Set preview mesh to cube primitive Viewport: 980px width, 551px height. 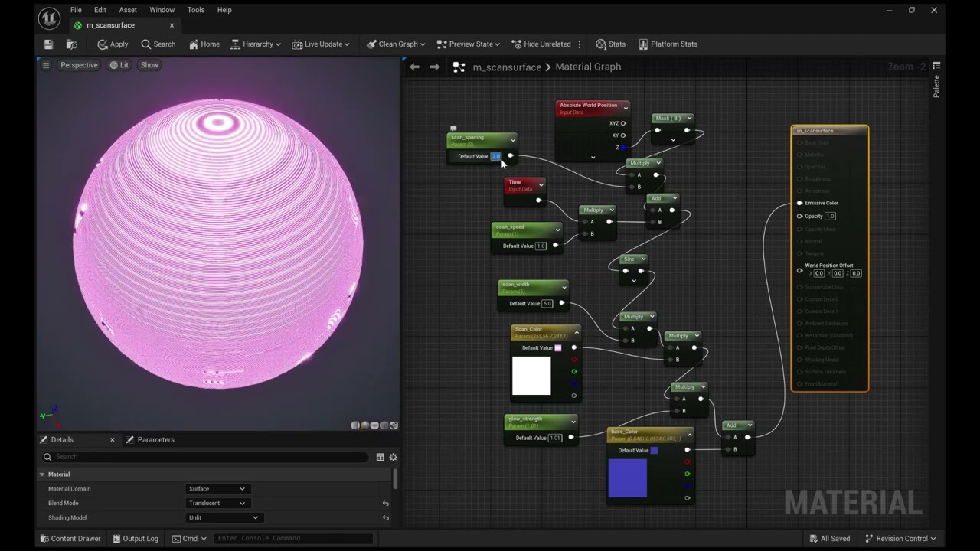[384, 425]
